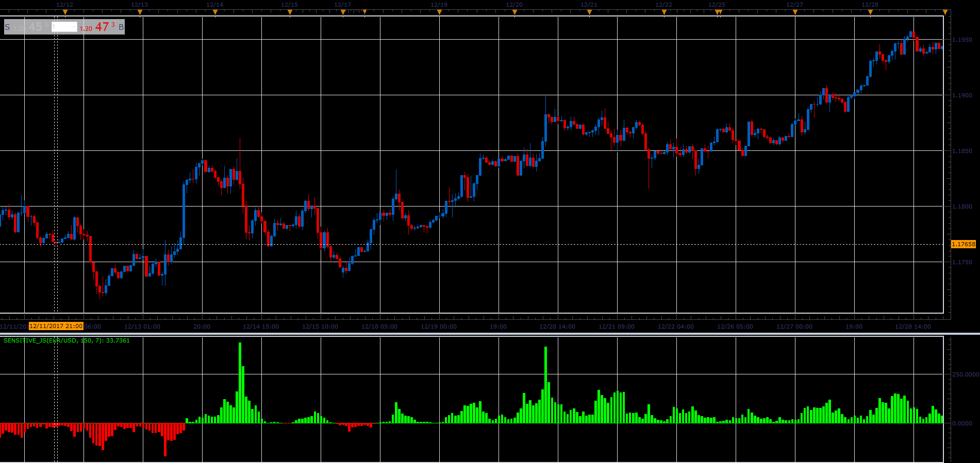Viewport: 980px width, 463px height.
Task: Select the orange triangle marker under 12/22
Action: point(664,12)
